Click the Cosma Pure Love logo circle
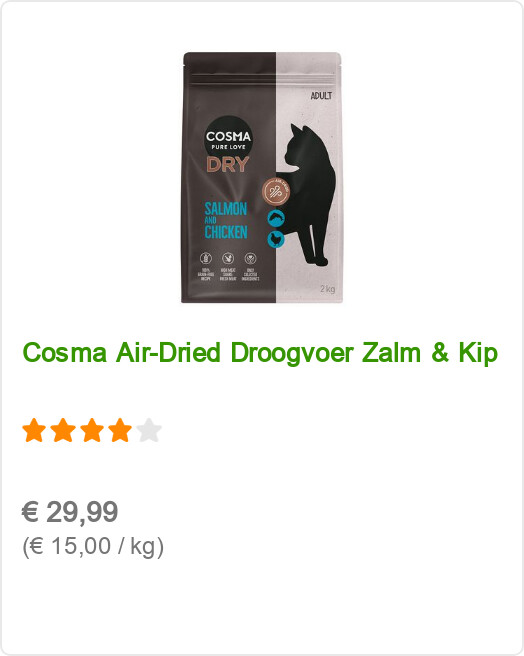Screen dimensions: 524x656 (x=228, y=138)
